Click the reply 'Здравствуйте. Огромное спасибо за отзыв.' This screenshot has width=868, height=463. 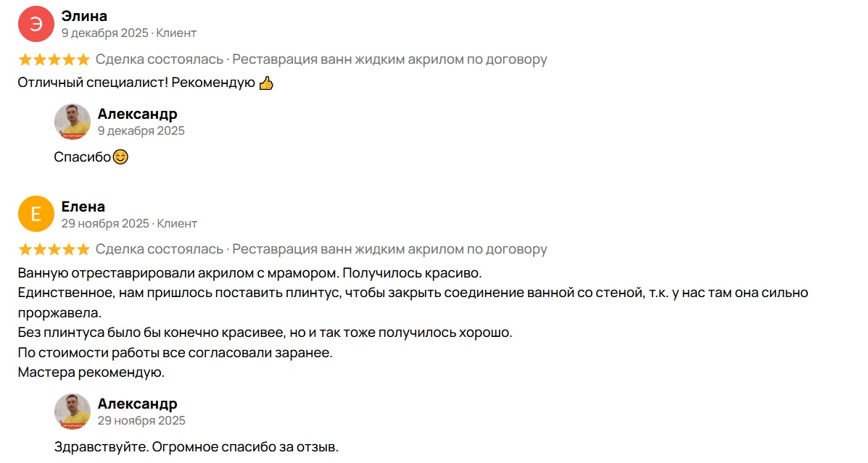tap(197, 447)
